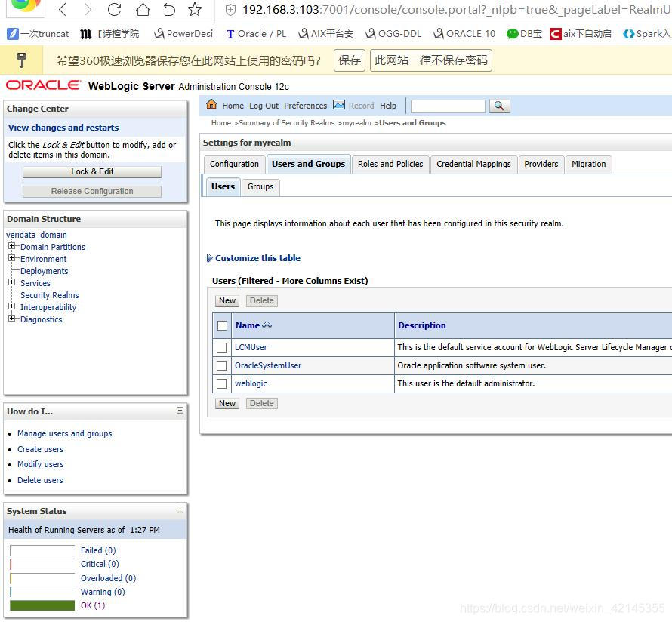
Task: Minimize the System Status panel
Action: click(x=180, y=510)
